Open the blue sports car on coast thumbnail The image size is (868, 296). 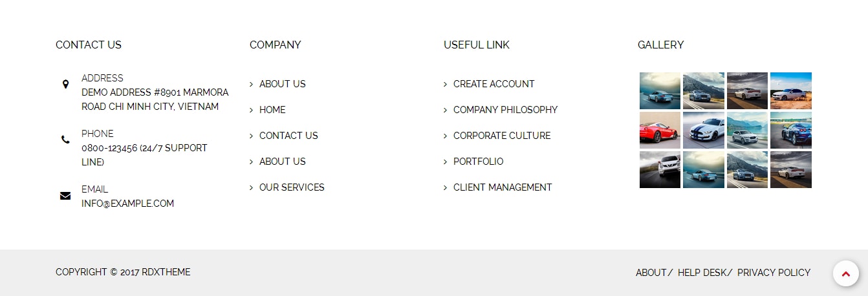(x=790, y=130)
